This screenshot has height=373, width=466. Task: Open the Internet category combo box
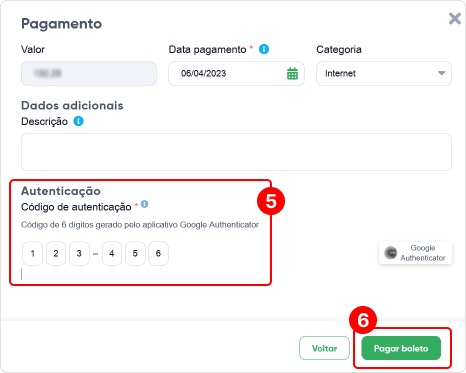click(x=384, y=73)
